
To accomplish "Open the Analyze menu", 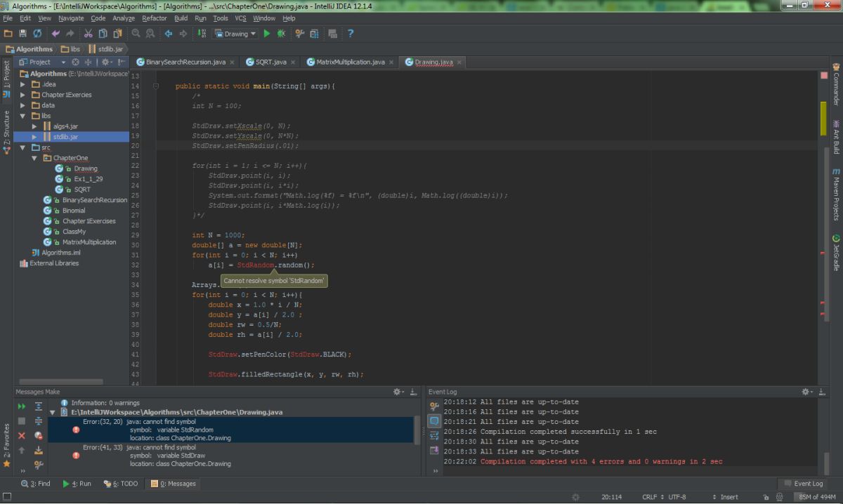I will (123, 18).
